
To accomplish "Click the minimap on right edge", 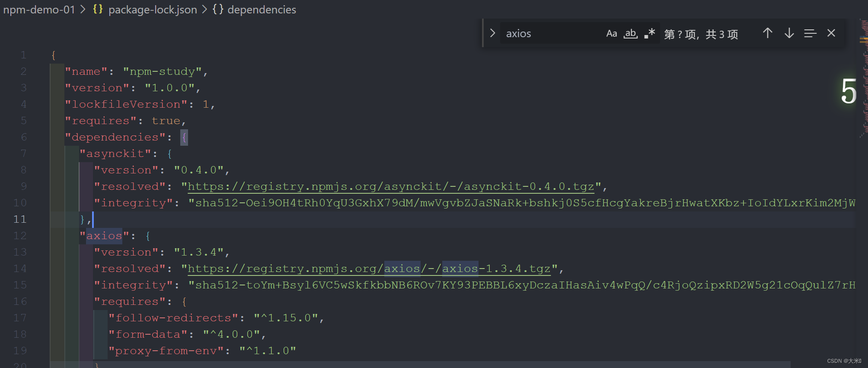I will (x=863, y=78).
